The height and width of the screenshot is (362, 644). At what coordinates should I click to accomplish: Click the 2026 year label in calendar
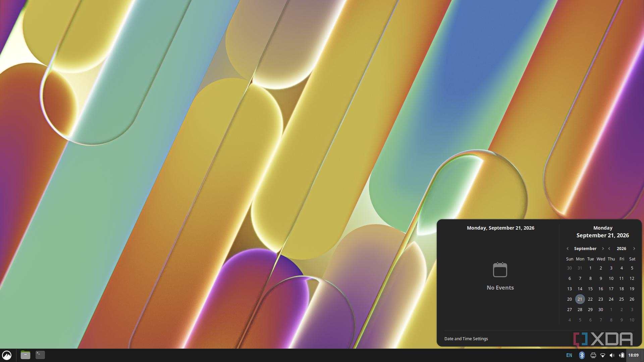621,249
